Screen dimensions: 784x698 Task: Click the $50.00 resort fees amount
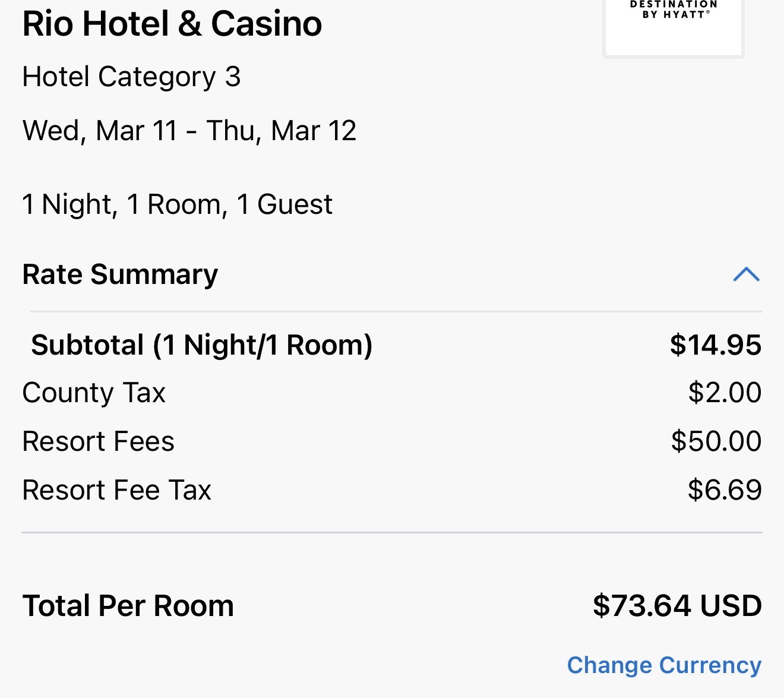[716, 441]
